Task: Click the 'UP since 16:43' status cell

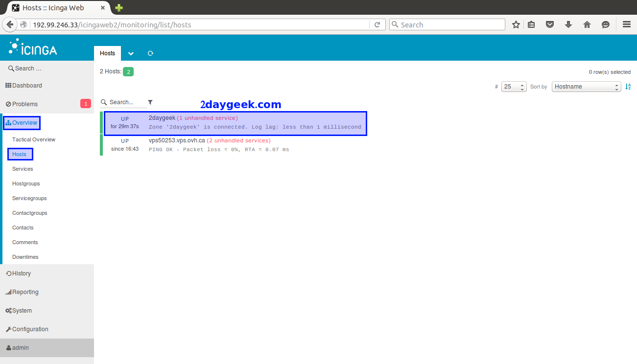Action: [125, 145]
